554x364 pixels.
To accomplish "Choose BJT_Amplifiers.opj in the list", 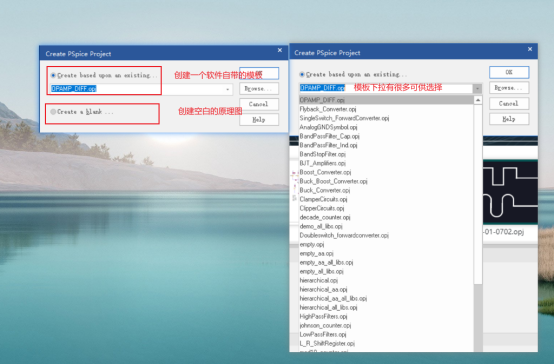I will coord(386,163).
